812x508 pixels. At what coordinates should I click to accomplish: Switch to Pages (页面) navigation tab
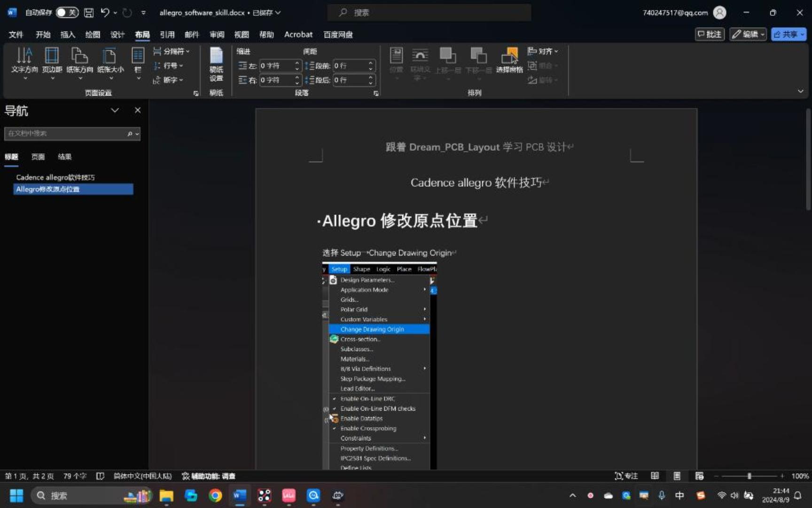[38, 157]
